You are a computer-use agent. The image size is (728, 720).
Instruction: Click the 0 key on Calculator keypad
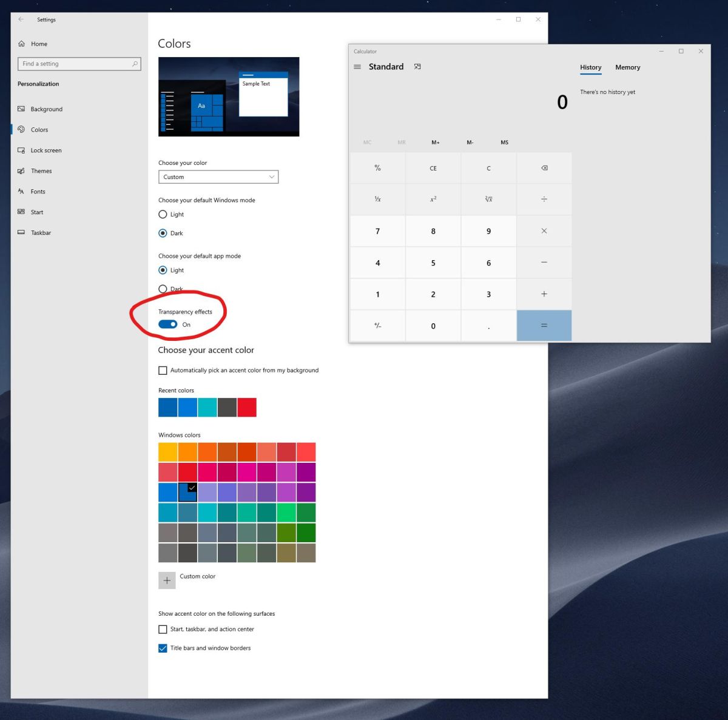[433, 326]
